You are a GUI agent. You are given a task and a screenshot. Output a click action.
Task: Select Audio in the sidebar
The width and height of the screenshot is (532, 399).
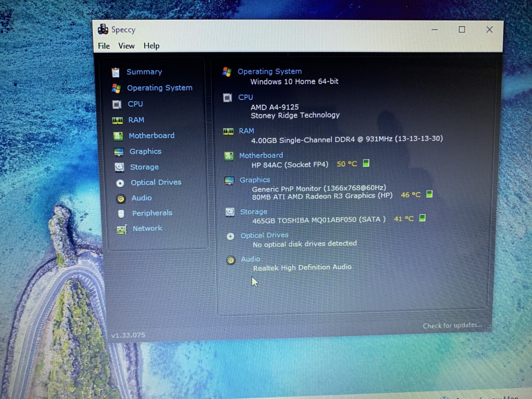click(x=142, y=198)
